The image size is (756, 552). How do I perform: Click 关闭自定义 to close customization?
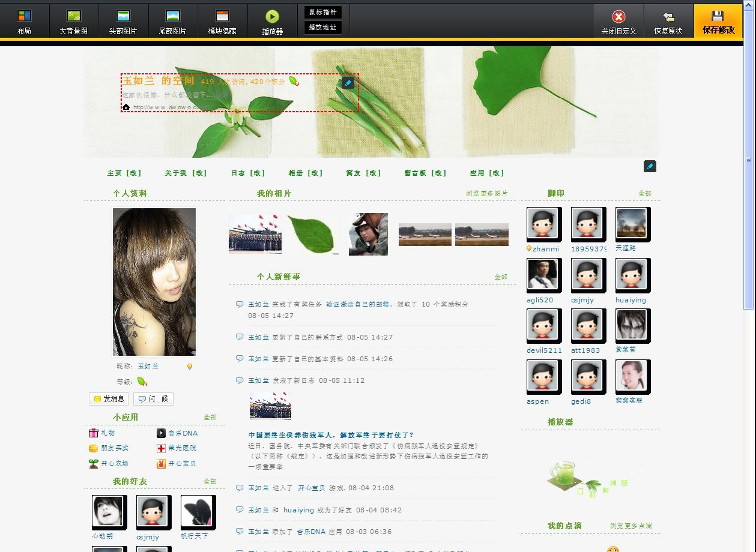[618, 20]
